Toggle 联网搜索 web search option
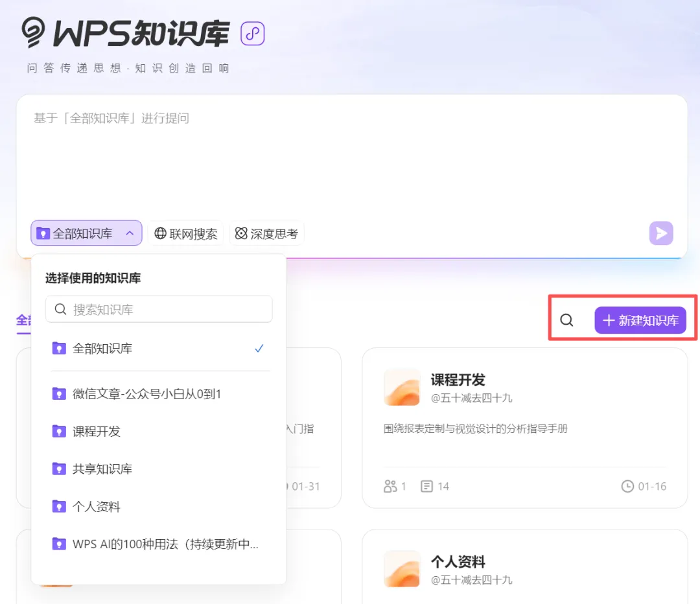Image resolution: width=700 pixels, height=604 pixels. pyautogui.click(x=185, y=233)
